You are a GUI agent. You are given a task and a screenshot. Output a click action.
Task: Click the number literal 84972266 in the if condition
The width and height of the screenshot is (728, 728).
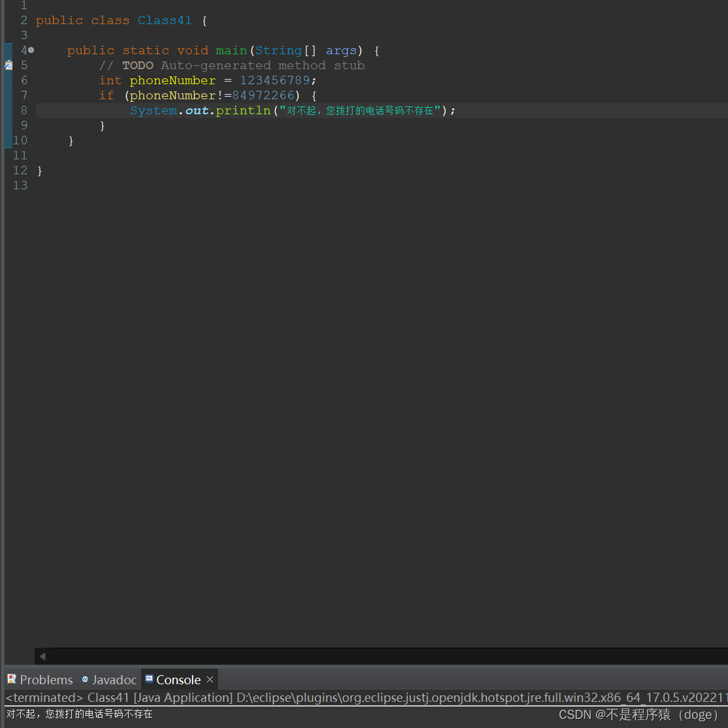point(263,95)
